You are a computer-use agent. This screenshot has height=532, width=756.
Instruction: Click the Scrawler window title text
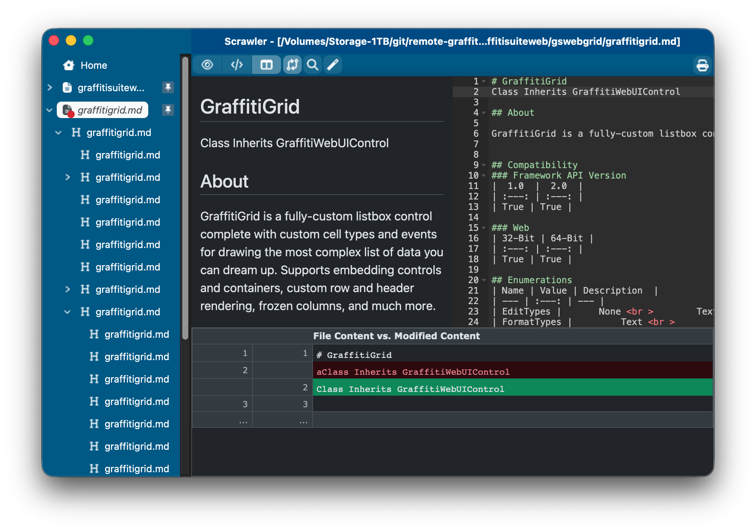[x=452, y=41]
